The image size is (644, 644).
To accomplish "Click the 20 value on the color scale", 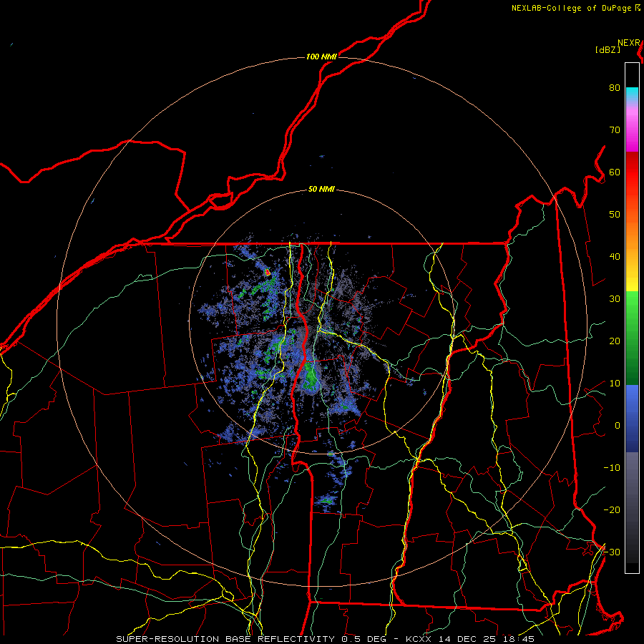I will (x=615, y=341).
